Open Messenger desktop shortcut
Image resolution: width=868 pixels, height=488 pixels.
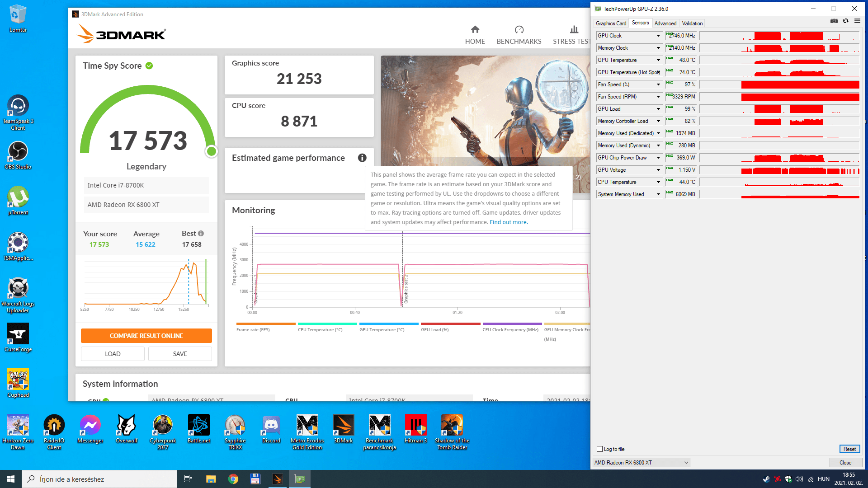tap(90, 429)
